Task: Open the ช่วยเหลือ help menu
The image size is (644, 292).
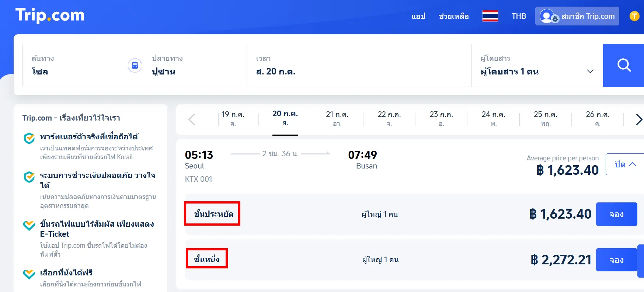Action: coord(454,16)
